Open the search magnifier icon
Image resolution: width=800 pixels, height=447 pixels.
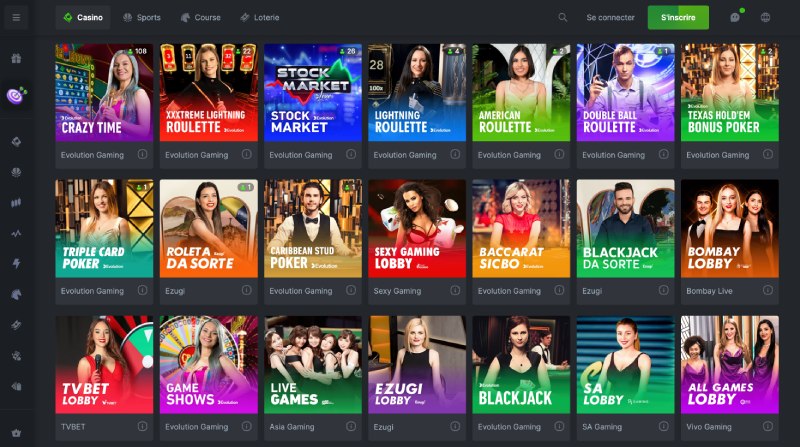(562, 17)
